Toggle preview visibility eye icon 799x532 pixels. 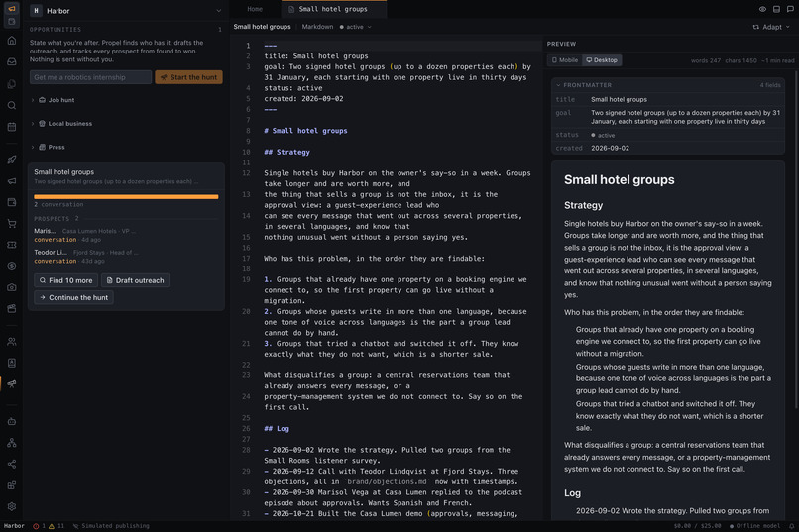click(762, 9)
